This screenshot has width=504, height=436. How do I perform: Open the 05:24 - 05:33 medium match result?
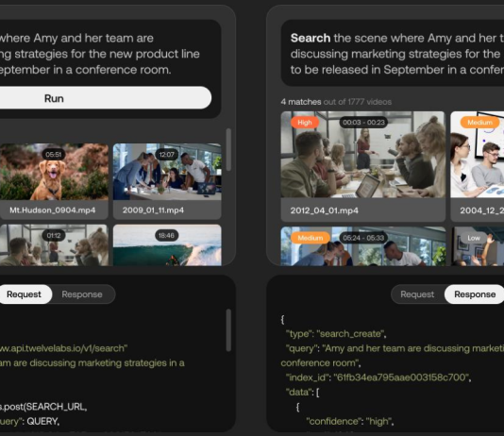click(362, 246)
